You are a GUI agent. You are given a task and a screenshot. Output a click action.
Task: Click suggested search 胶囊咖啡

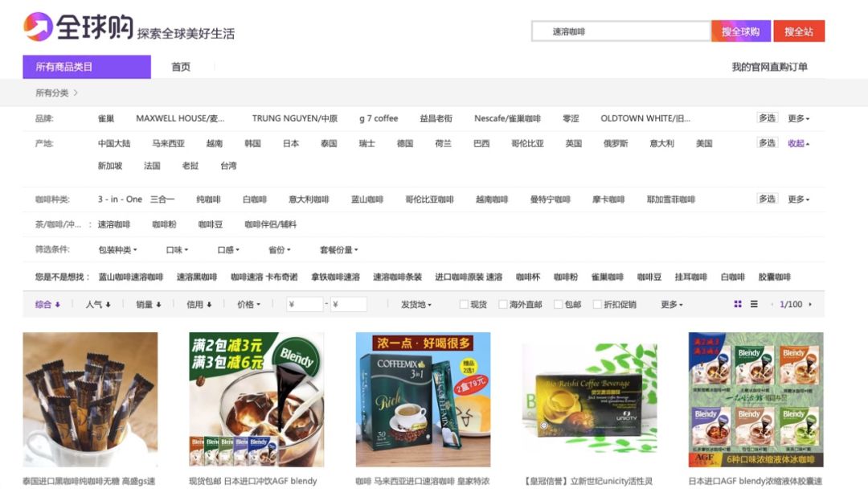(x=775, y=277)
